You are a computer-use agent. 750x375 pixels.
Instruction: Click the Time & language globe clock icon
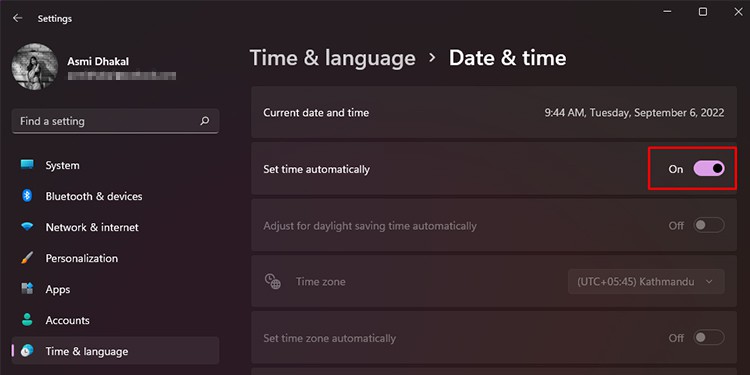tap(27, 351)
